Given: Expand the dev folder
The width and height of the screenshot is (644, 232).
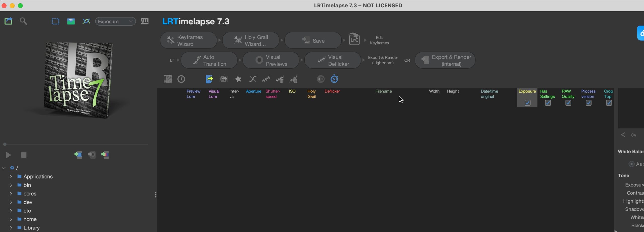Looking at the screenshot, I should click(x=11, y=202).
